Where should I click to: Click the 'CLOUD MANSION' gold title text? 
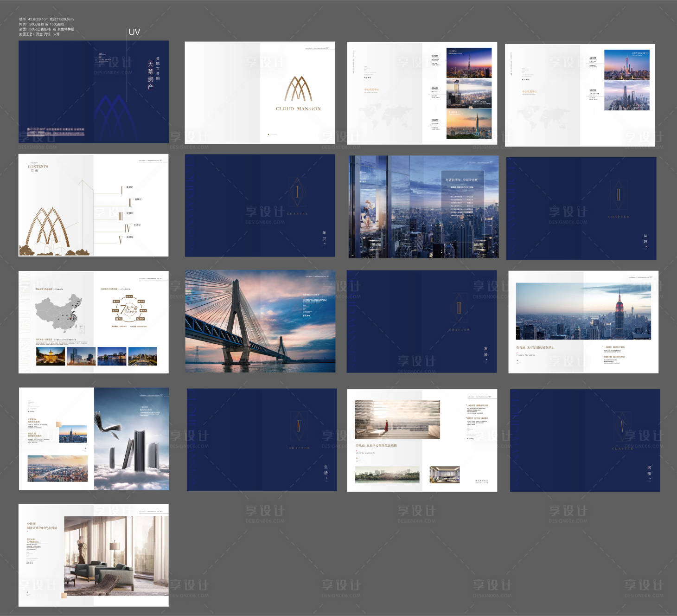(298, 109)
